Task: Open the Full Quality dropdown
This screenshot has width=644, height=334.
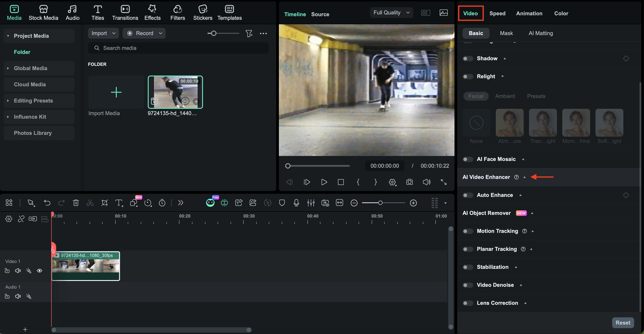Action: (x=391, y=13)
